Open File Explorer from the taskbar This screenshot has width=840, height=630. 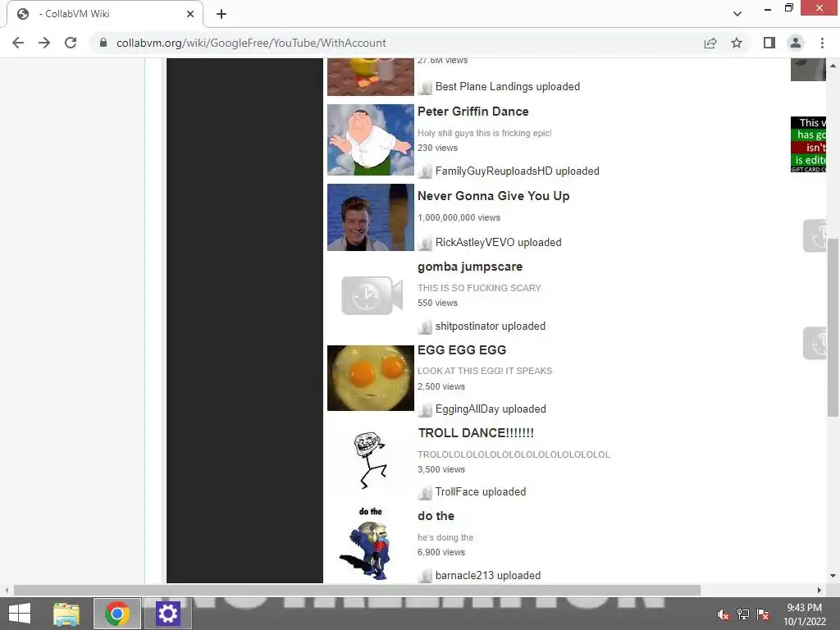pyautogui.click(x=66, y=614)
